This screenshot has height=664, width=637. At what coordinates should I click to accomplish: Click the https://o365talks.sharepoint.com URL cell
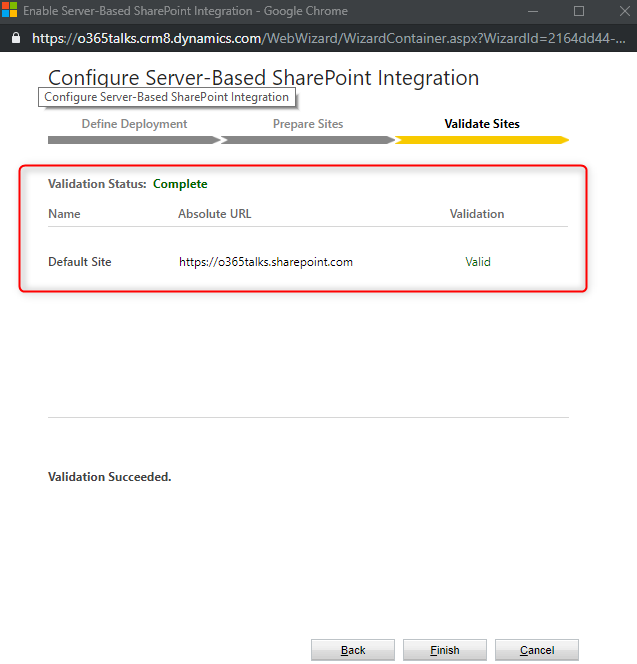266,262
